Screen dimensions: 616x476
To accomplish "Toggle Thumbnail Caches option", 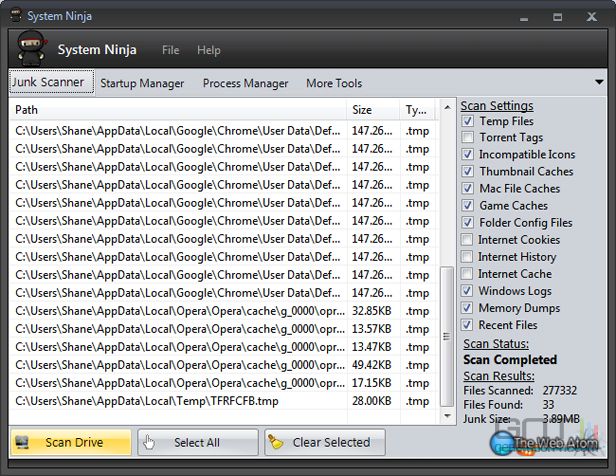I will pos(468,171).
